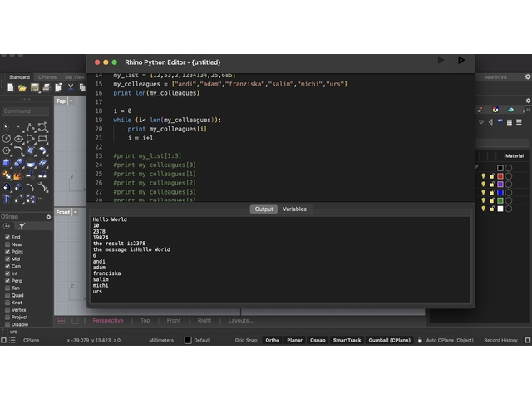The image size is (532, 399).
Task: Enable the Near osnap checkbox
Action: pyautogui.click(x=7, y=244)
